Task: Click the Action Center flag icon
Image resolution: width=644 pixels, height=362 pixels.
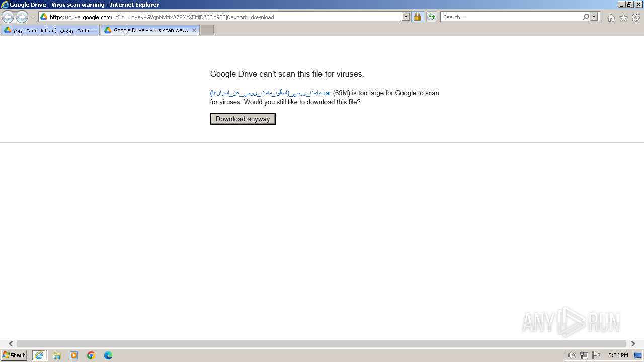Action: click(596, 355)
